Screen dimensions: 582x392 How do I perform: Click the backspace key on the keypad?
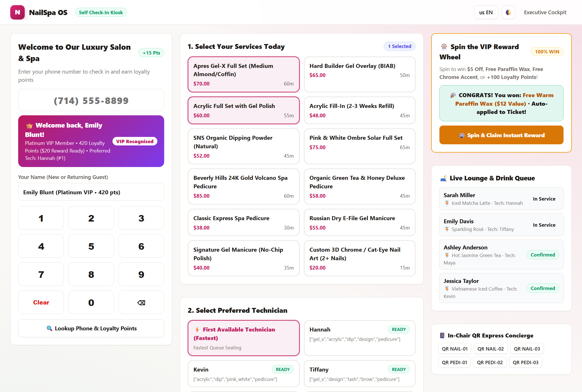(x=141, y=303)
